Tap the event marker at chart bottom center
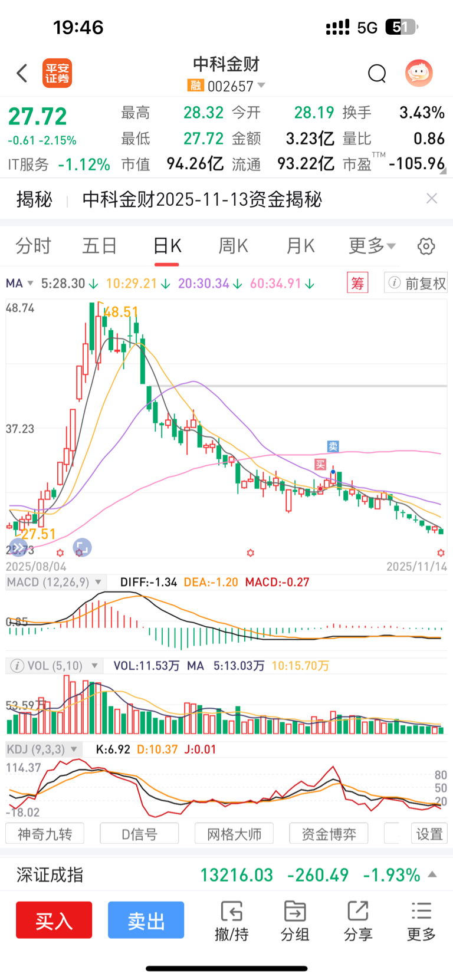Viewport: 453px width, 980px height. [x=250, y=553]
